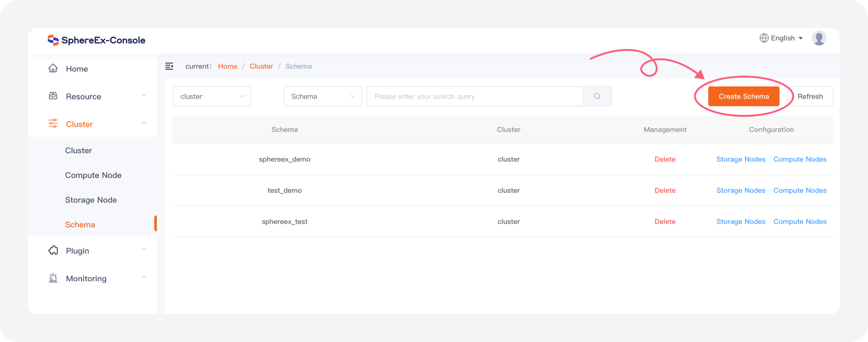Screen dimensions: 868x342
Task: Click the Resource icon in sidebar
Action: [53, 96]
